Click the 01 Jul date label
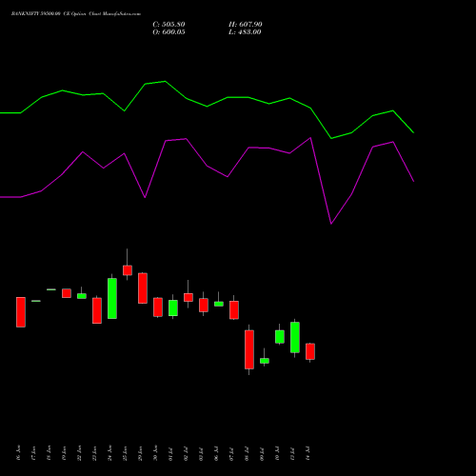This screenshot has height=476, width=476. (x=170, y=453)
